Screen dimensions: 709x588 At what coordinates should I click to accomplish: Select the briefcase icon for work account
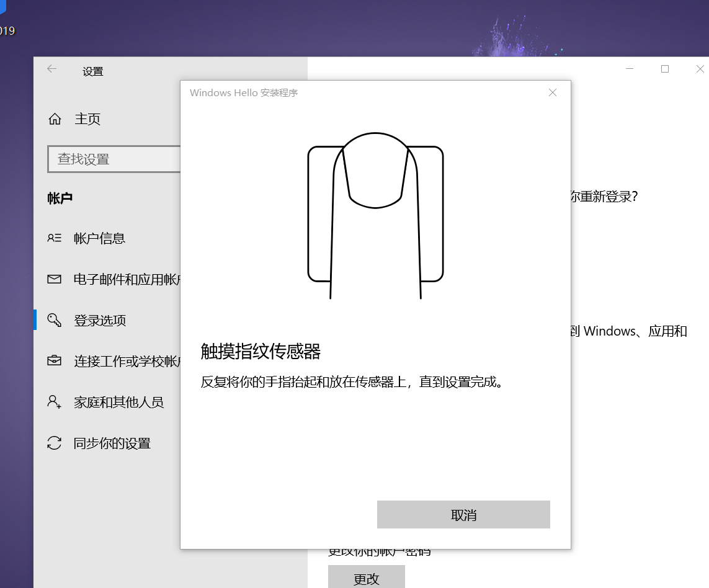(54, 360)
